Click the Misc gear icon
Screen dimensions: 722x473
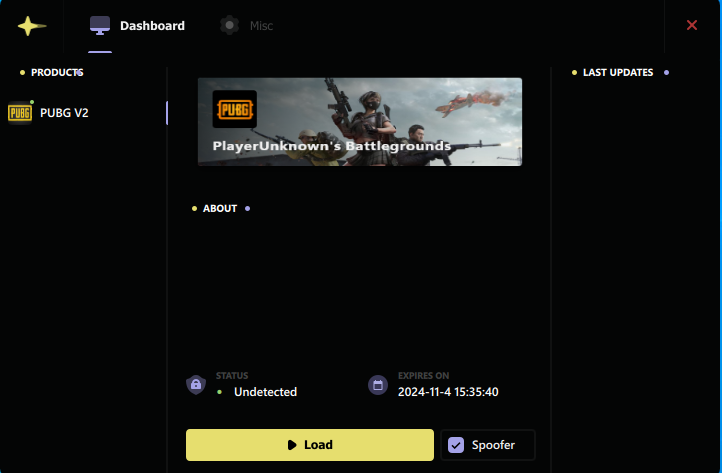coord(230,25)
